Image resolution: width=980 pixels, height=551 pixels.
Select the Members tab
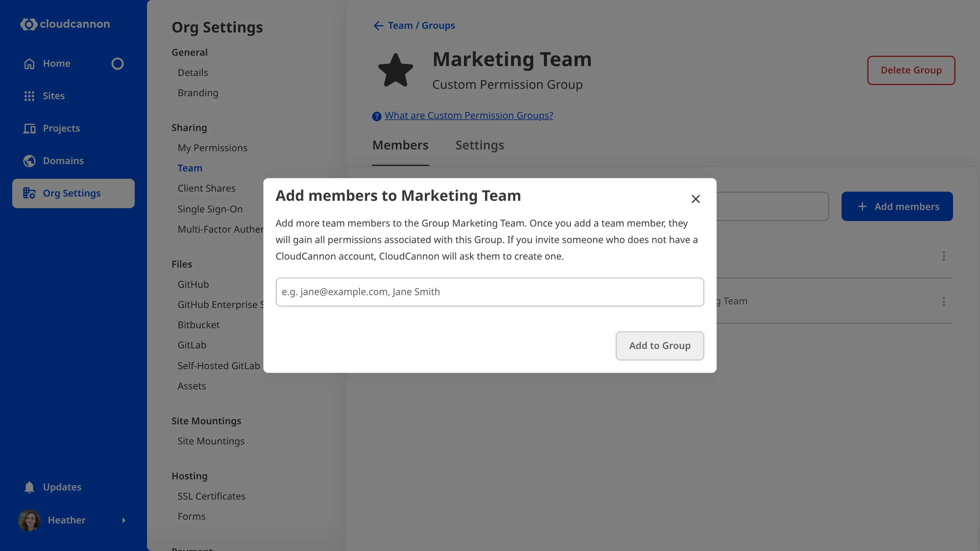(400, 145)
